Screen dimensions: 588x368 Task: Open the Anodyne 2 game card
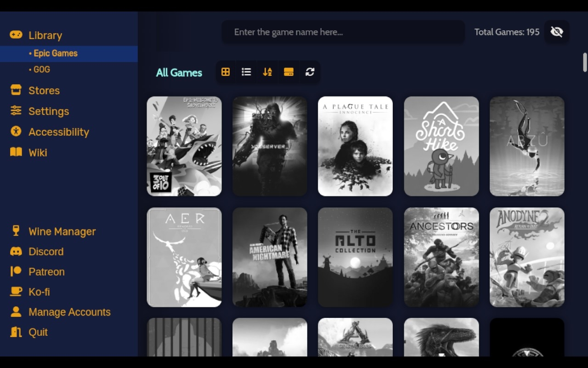click(527, 257)
